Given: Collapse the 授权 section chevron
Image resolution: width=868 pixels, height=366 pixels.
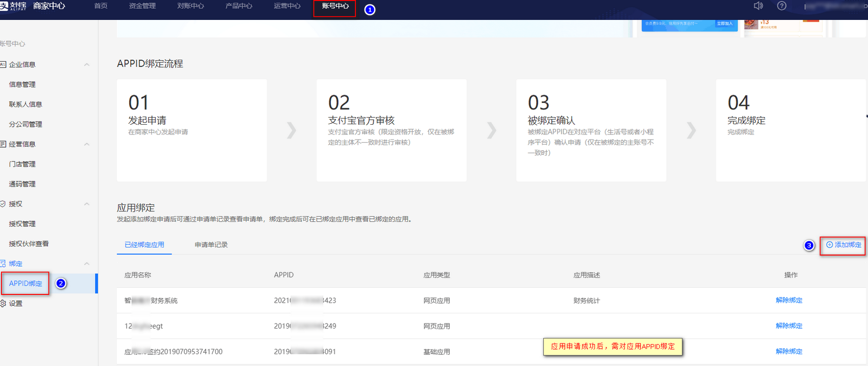Looking at the screenshot, I should [x=87, y=204].
